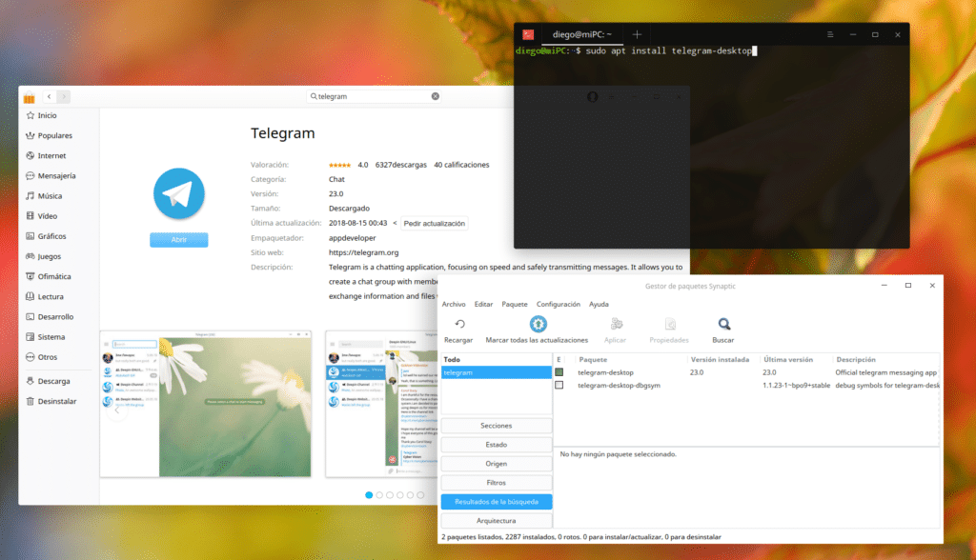Open the Lectura category

pyautogui.click(x=45, y=297)
